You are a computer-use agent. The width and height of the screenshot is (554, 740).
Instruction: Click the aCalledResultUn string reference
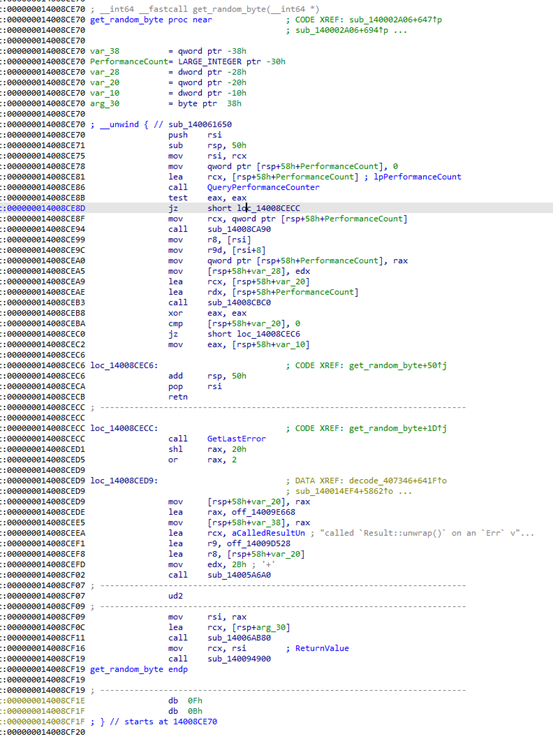click(268, 533)
